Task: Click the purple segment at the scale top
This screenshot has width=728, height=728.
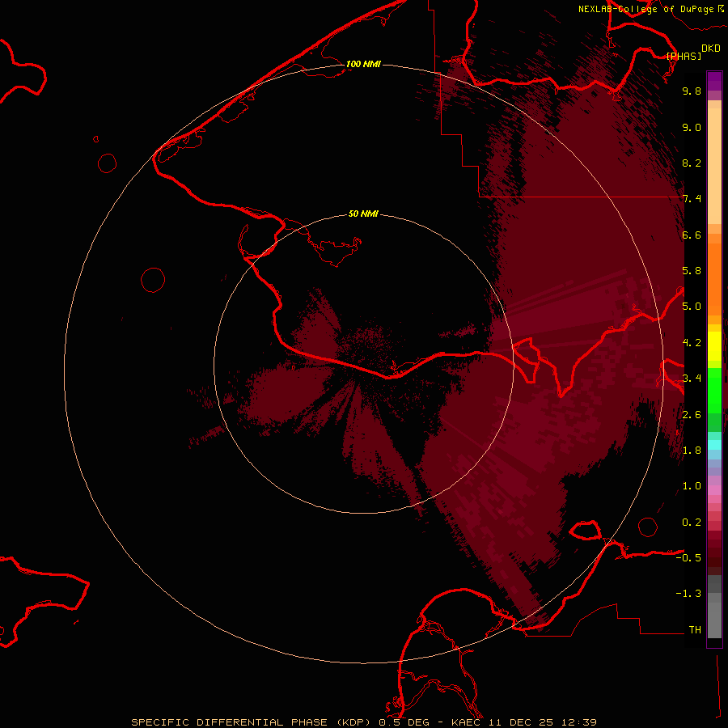Action: pos(714,81)
